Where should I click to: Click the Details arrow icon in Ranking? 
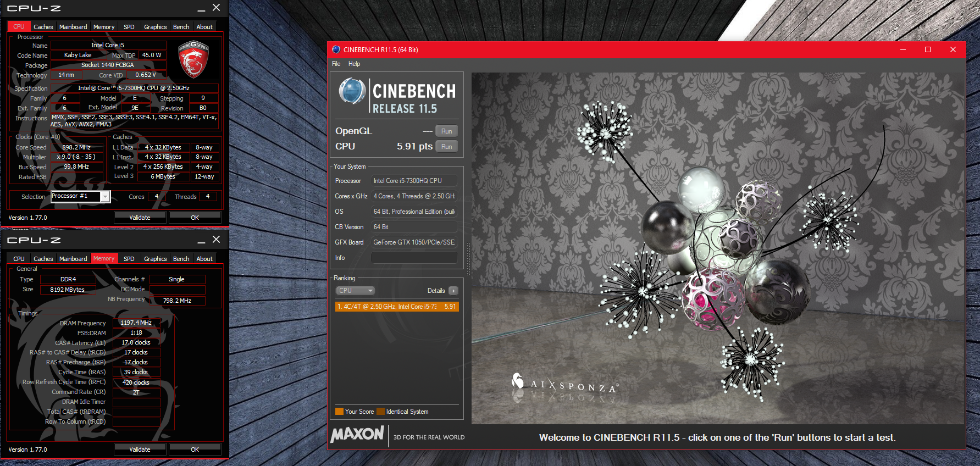coord(453,291)
